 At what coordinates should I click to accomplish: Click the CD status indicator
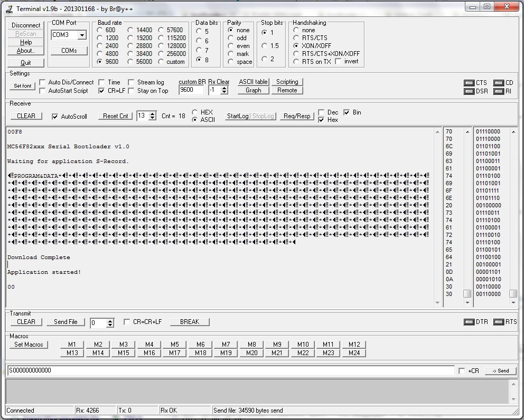(x=500, y=82)
